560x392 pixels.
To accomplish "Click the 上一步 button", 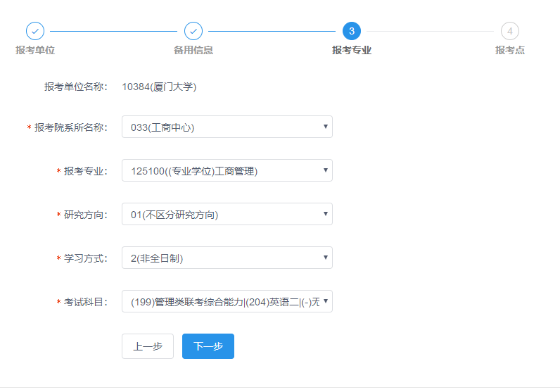I will pyautogui.click(x=148, y=346).
